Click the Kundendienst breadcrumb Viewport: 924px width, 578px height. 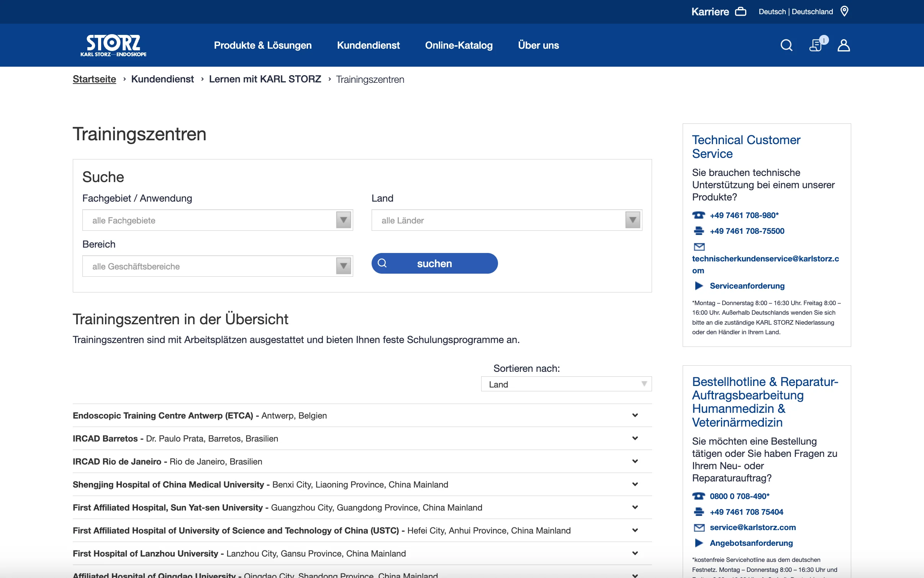[x=162, y=79]
